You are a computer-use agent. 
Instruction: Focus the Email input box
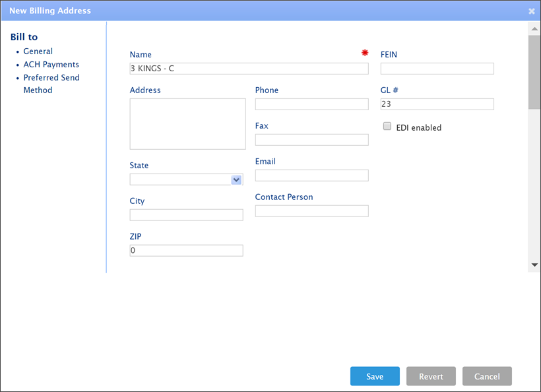[311, 176]
